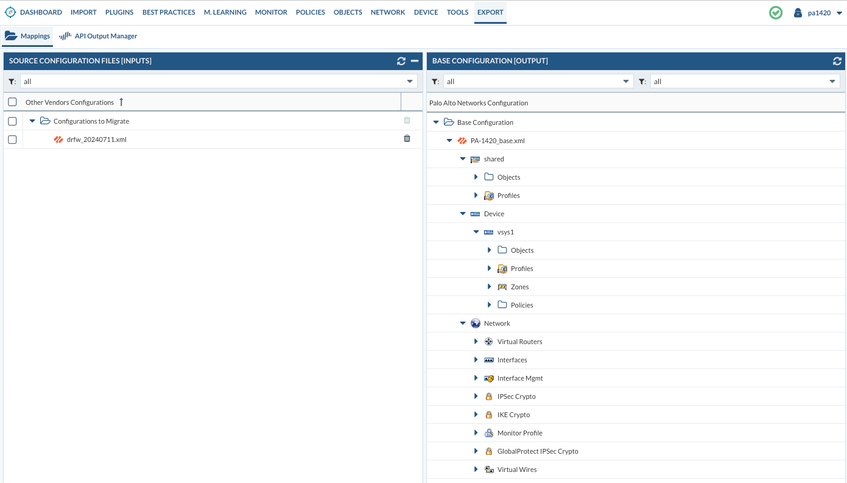
Task: Select the PA-1420_base.xml file name
Action: coord(498,140)
